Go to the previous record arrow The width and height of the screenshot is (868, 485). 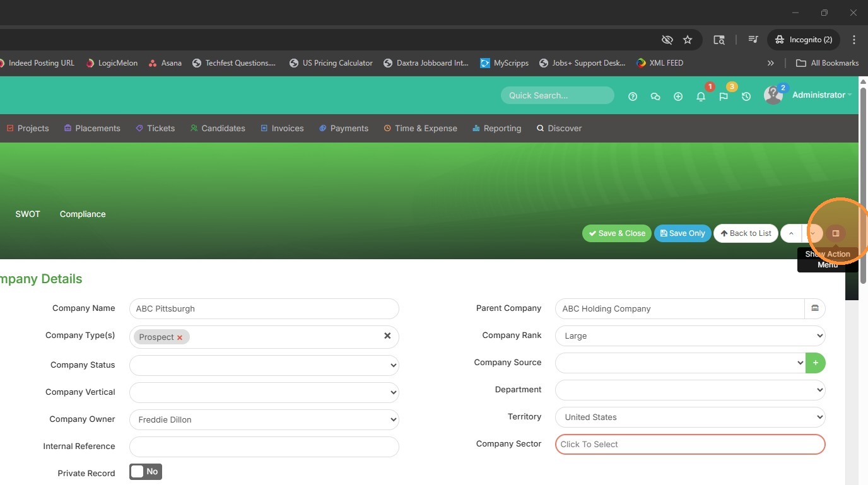pos(791,233)
